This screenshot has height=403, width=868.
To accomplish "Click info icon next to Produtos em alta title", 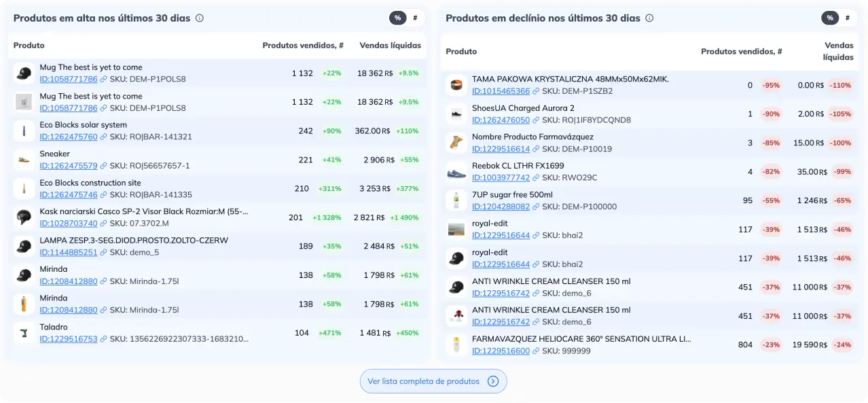I will [199, 18].
